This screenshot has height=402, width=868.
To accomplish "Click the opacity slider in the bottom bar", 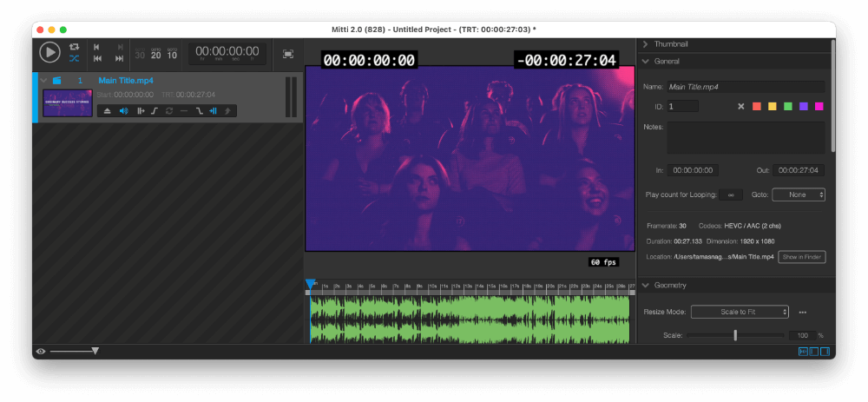I will click(73, 351).
